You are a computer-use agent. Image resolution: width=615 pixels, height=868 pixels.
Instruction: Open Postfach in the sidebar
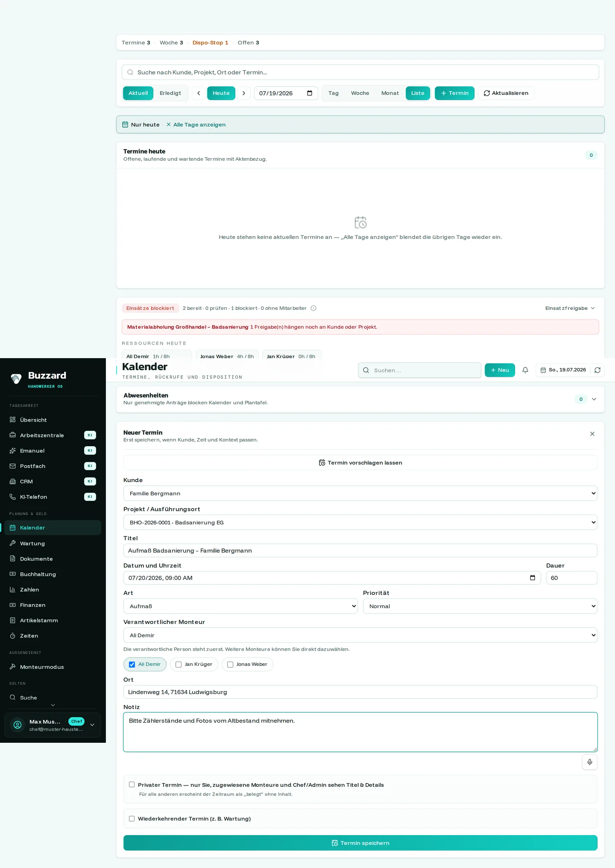pos(53,466)
